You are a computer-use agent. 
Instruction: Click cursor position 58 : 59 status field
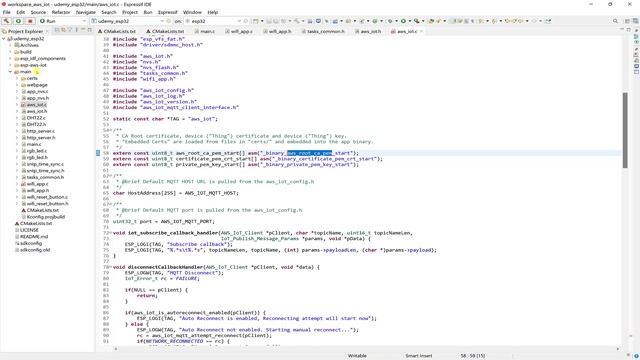click(x=473, y=356)
